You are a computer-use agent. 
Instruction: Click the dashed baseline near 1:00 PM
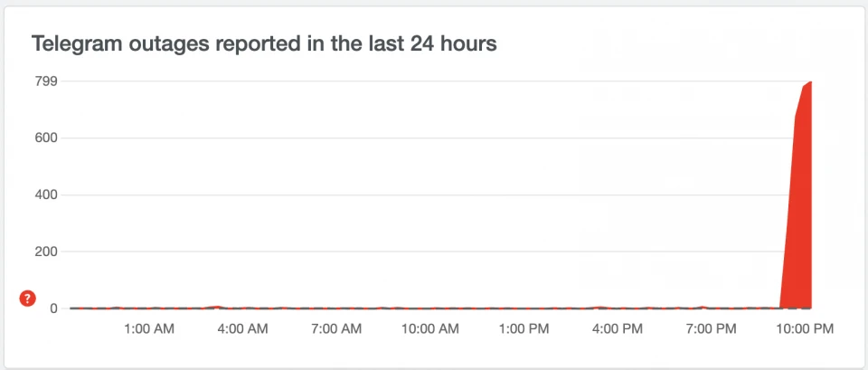click(x=524, y=308)
